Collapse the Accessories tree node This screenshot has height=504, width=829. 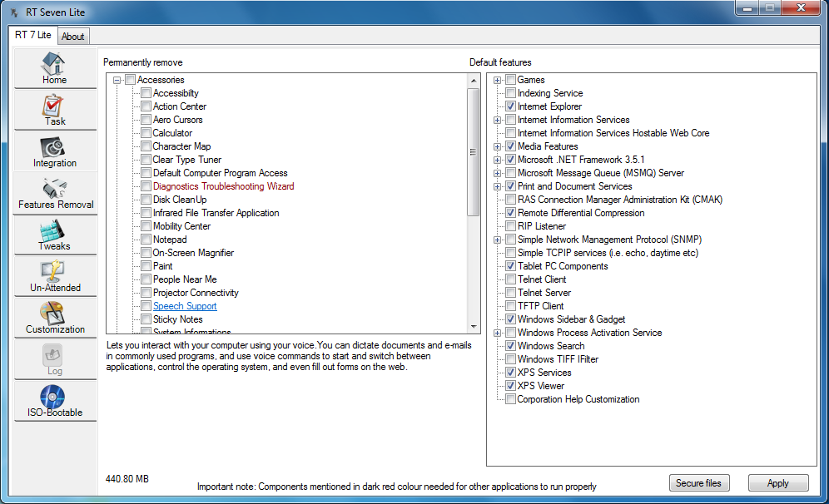coord(117,81)
